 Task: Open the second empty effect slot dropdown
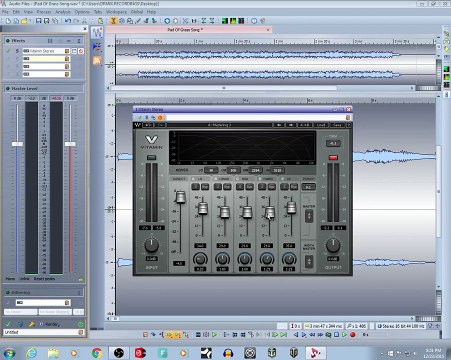[x=46, y=59]
